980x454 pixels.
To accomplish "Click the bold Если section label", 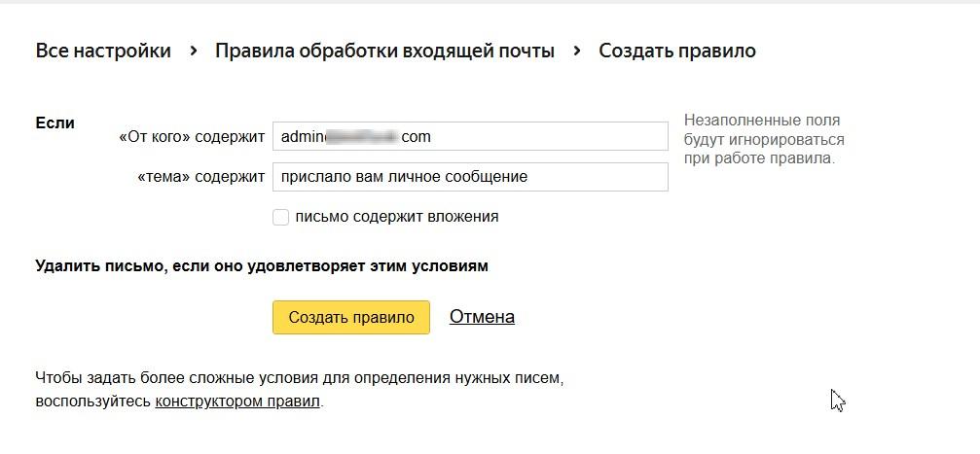I will (x=54, y=123).
